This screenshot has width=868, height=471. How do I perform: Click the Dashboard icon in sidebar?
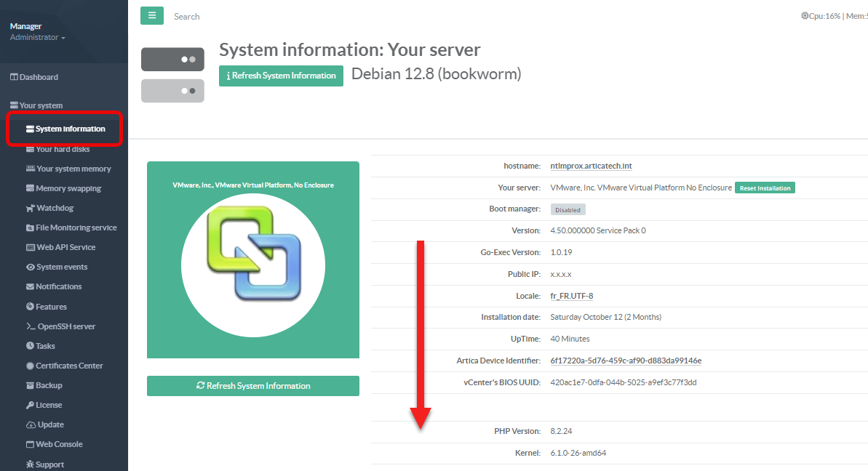click(x=14, y=77)
